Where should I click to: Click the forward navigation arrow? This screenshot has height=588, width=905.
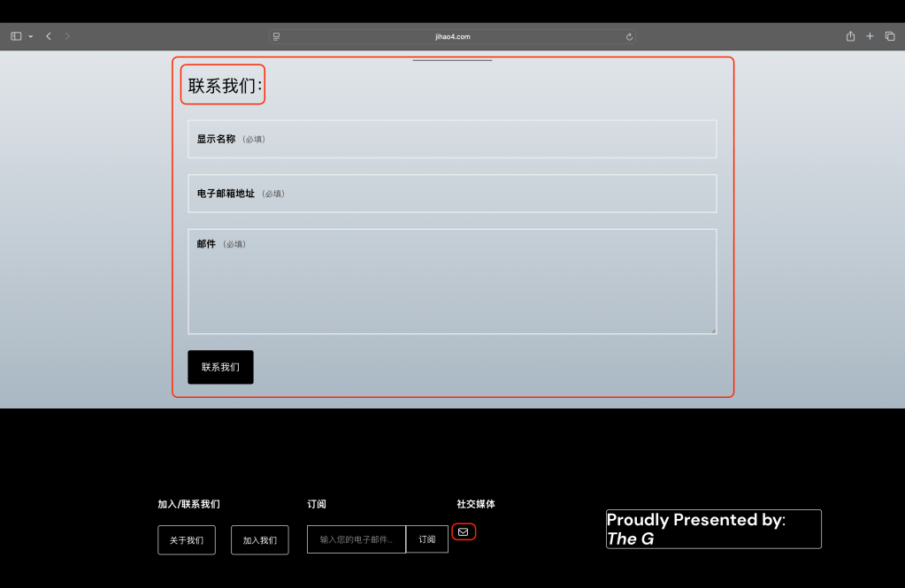click(x=68, y=36)
